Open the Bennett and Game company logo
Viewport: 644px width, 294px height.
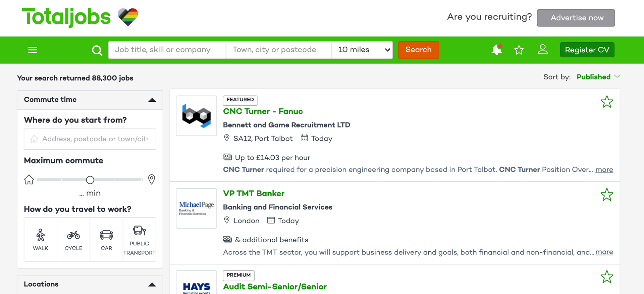pyautogui.click(x=197, y=116)
